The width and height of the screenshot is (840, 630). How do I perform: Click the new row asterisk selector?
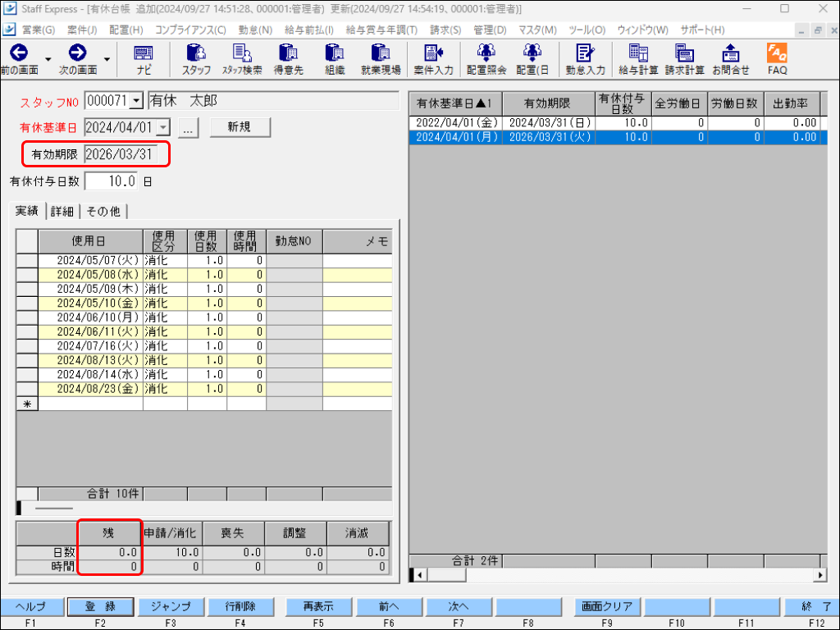pos(27,404)
